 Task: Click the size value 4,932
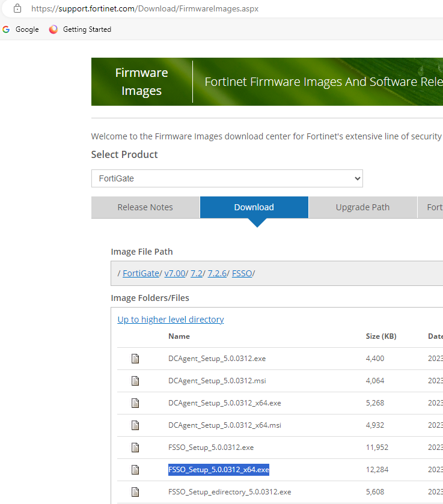point(375,425)
